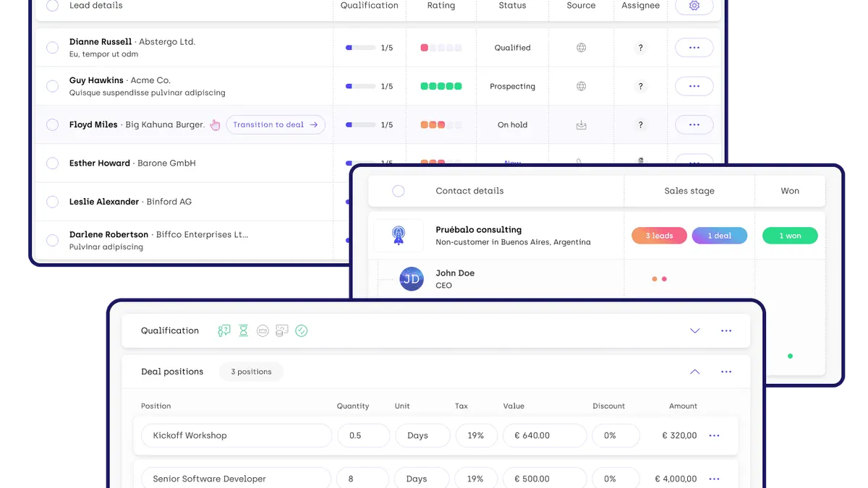Click the hourglass qualification icon
The image size is (868, 488).
(244, 330)
